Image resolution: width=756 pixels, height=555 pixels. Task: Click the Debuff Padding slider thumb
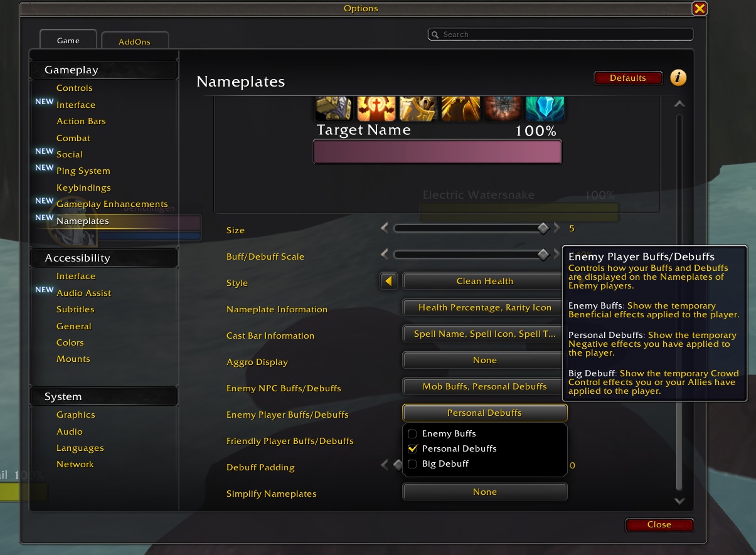(x=398, y=465)
